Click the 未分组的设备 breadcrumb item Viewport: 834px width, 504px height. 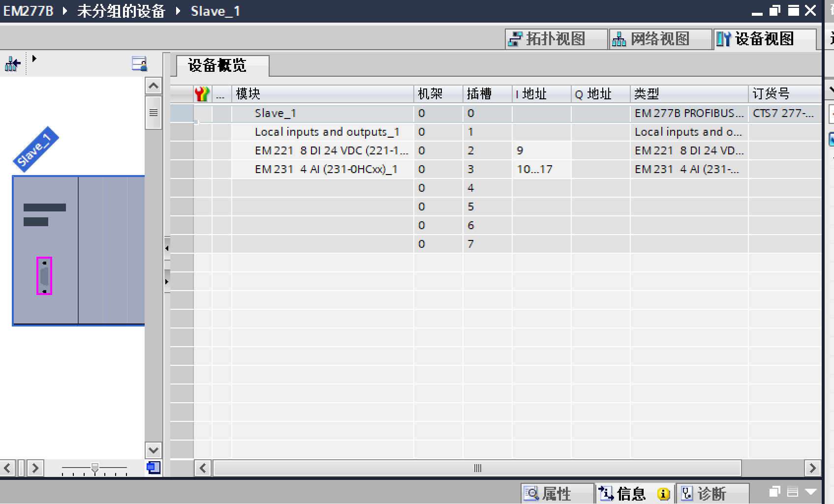click(121, 11)
